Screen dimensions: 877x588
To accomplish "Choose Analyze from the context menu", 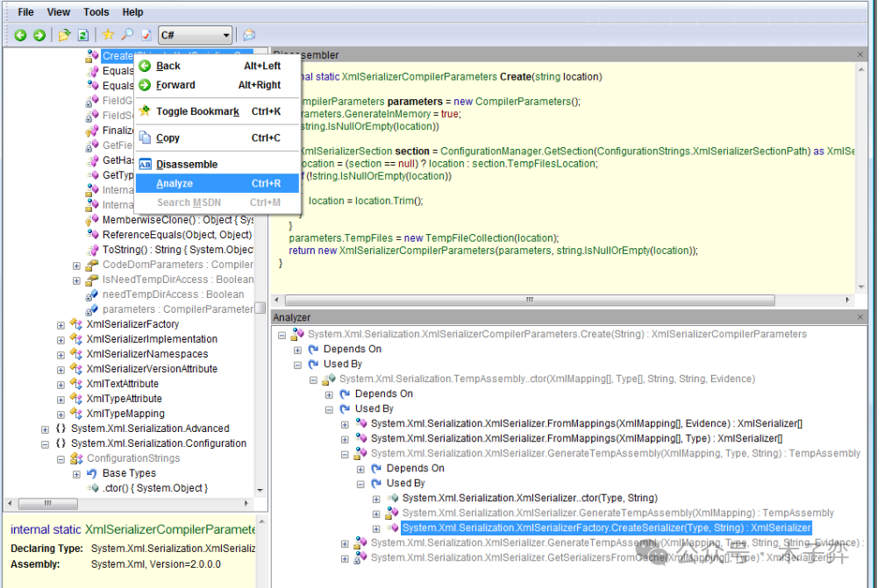I will (175, 183).
